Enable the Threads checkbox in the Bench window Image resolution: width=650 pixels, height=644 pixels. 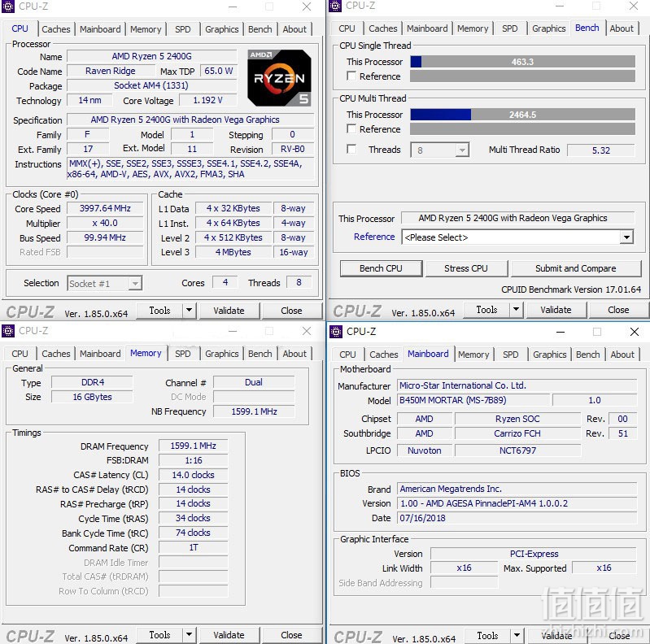[351, 149]
